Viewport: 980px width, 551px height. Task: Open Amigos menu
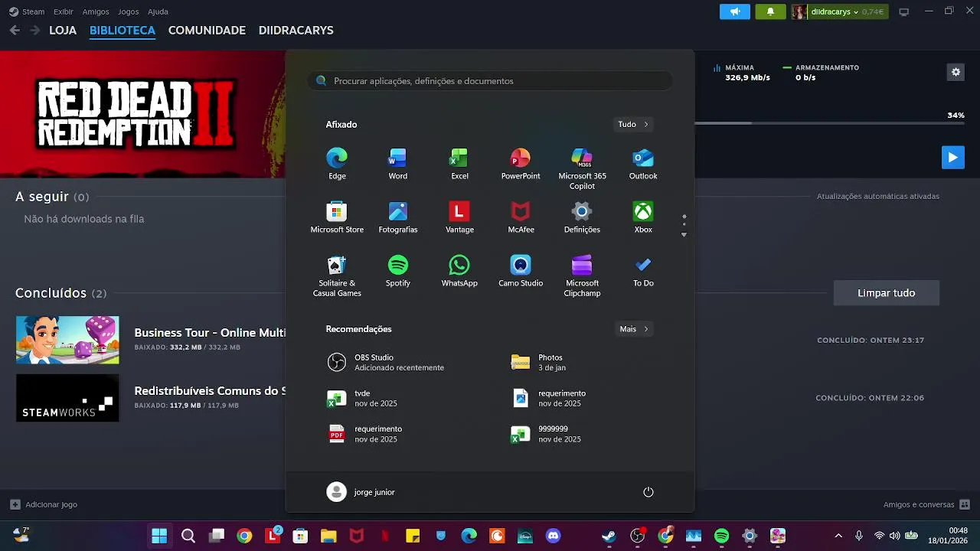tap(96, 11)
